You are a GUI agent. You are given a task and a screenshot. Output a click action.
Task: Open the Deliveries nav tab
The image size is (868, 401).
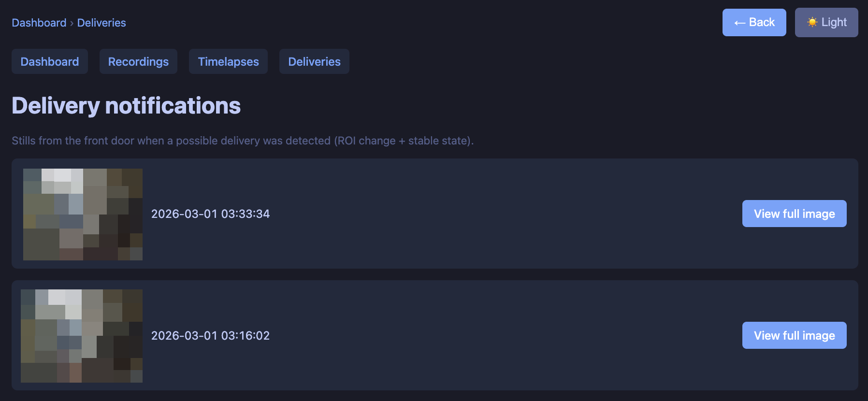click(314, 61)
